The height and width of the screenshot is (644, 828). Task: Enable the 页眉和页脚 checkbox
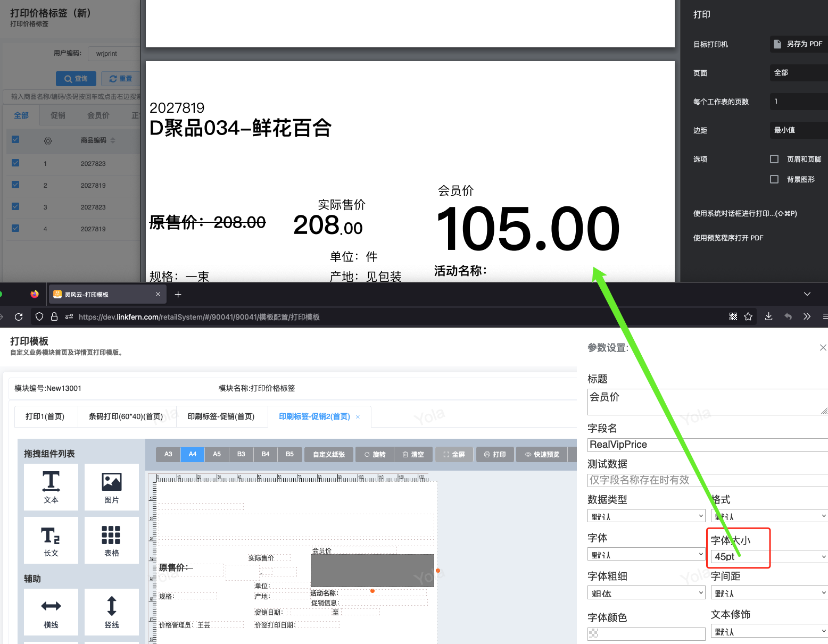pos(774,159)
